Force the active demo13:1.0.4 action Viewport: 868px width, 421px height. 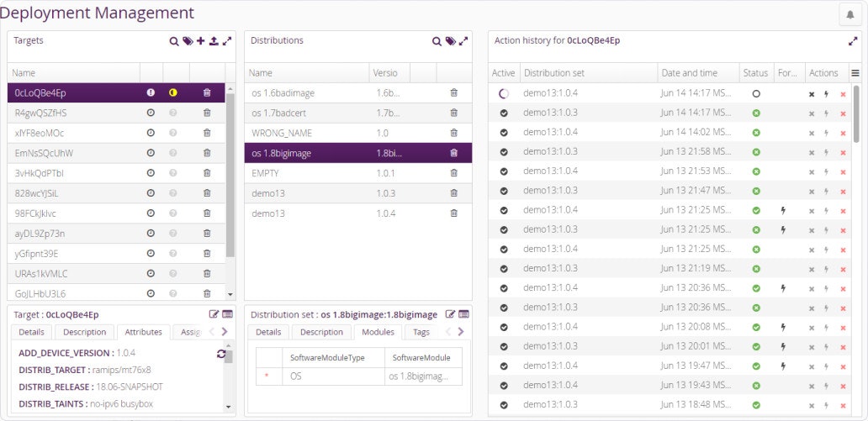827,94
